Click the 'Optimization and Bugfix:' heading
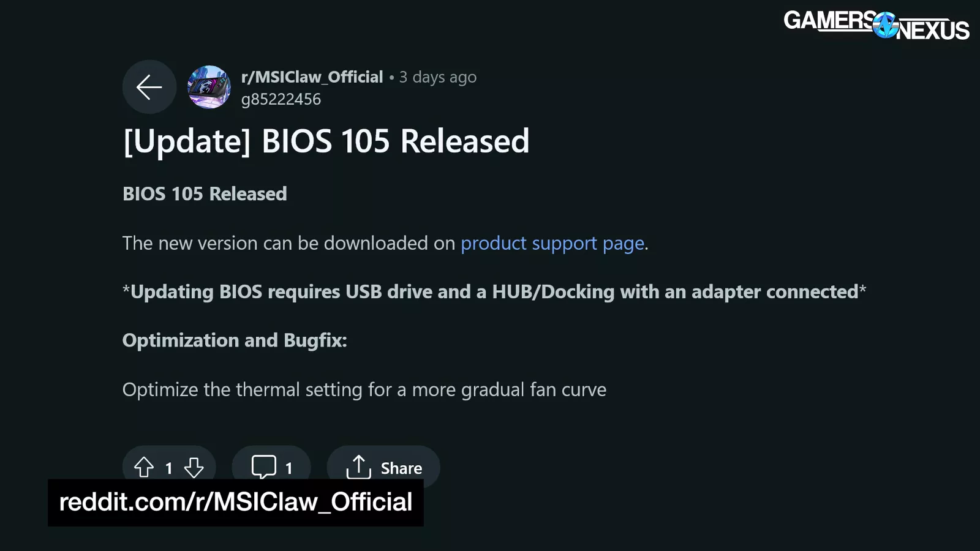 [x=235, y=340]
